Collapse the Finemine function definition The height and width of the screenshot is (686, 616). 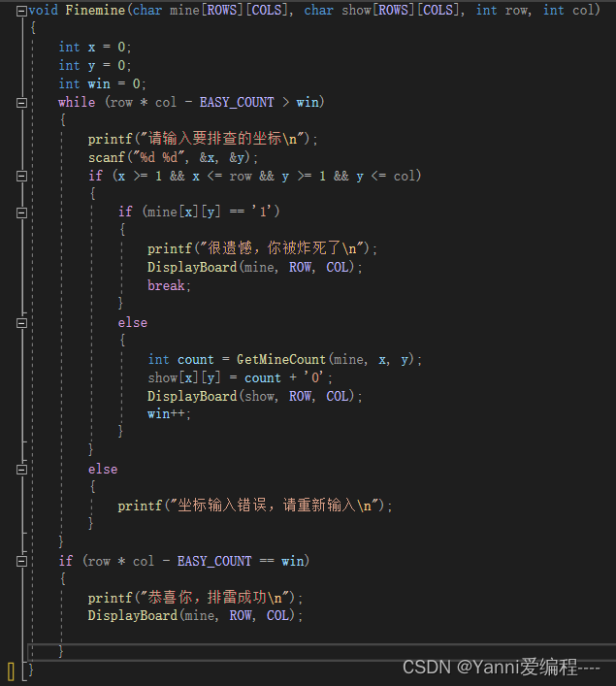(x=21, y=11)
